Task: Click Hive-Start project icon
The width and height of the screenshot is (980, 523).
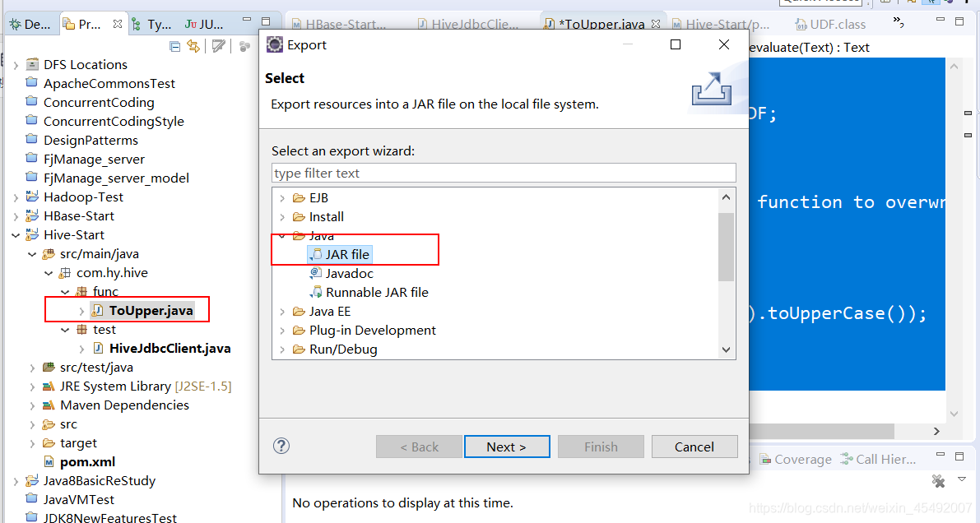Action: click(x=32, y=234)
